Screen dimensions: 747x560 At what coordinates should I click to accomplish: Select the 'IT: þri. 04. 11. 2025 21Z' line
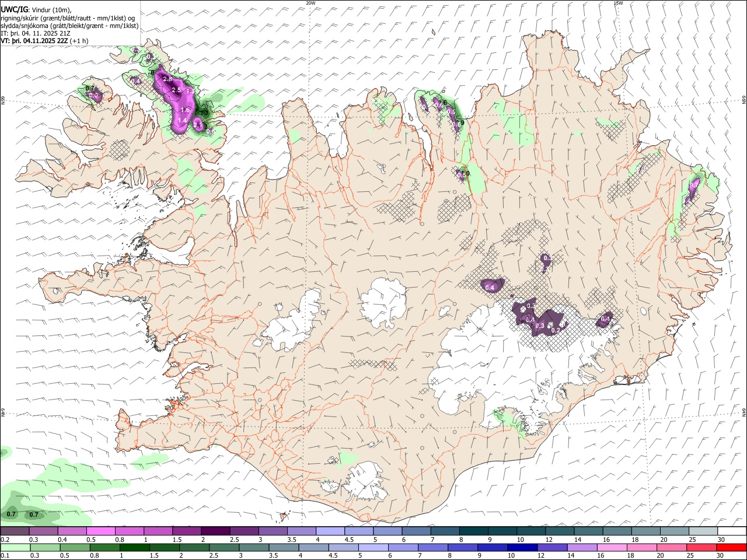tap(36, 33)
